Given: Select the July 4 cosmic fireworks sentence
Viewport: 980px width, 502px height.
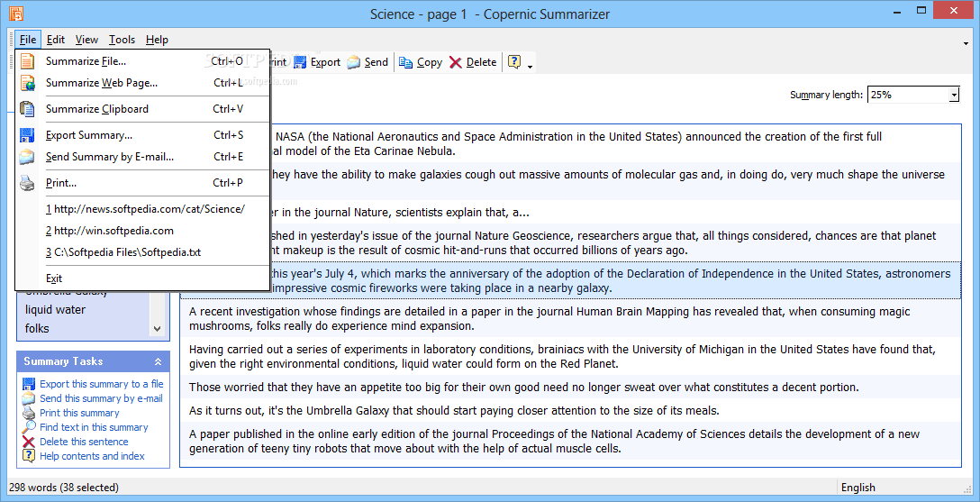Looking at the screenshot, I should tap(615, 280).
